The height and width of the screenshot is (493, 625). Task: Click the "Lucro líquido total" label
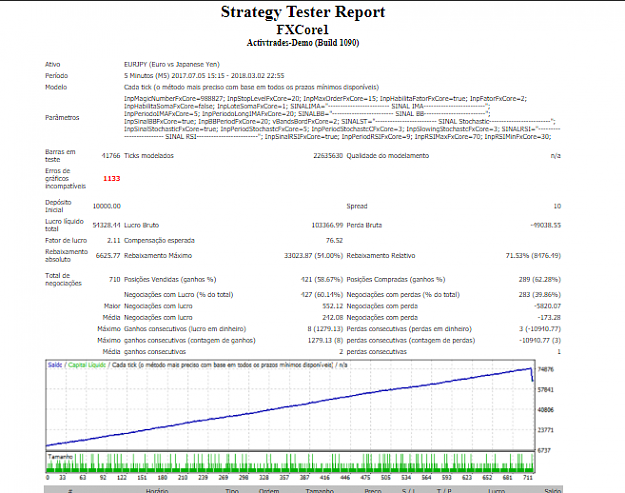[x=65, y=225]
